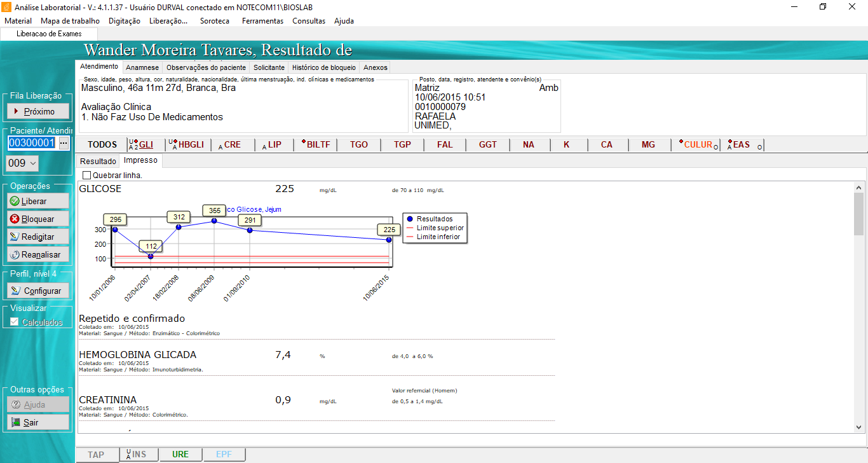Select the MG exam tab
Screen dimensions: 868x463
[648, 144]
